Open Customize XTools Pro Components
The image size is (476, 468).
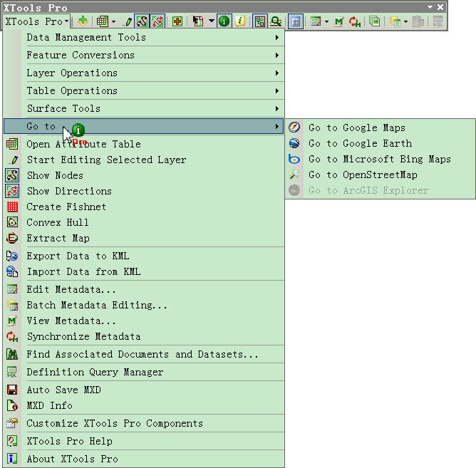(x=144, y=423)
